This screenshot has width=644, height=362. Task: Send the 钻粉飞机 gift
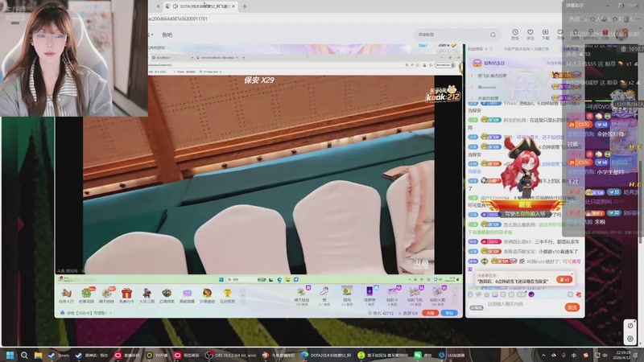[x=415, y=295]
